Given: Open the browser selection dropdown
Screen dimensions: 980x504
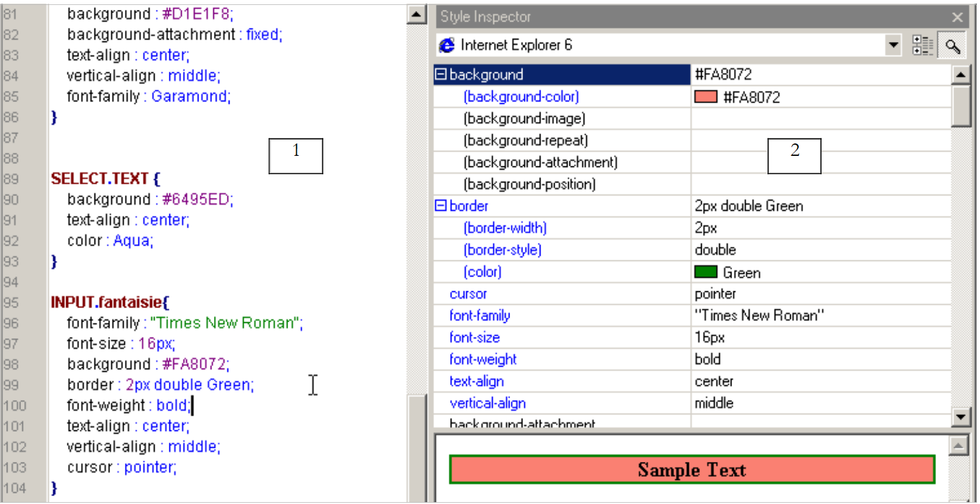Looking at the screenshot, I should (893, 45).
